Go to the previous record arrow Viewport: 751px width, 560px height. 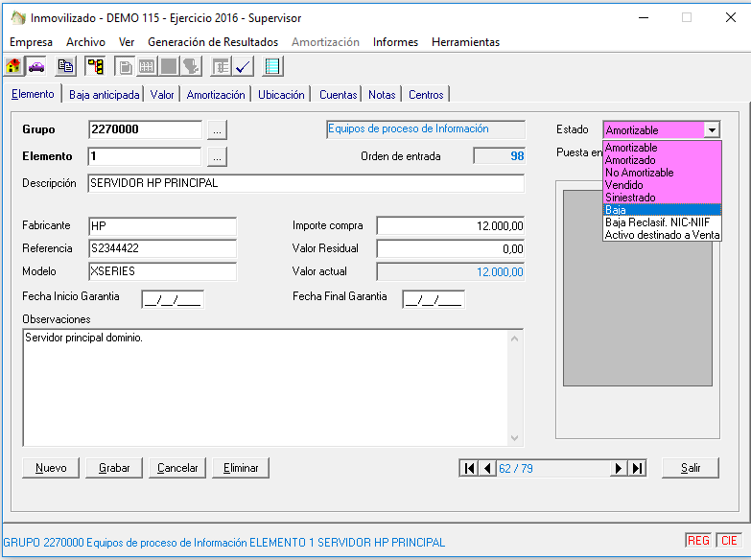(487, 468)
